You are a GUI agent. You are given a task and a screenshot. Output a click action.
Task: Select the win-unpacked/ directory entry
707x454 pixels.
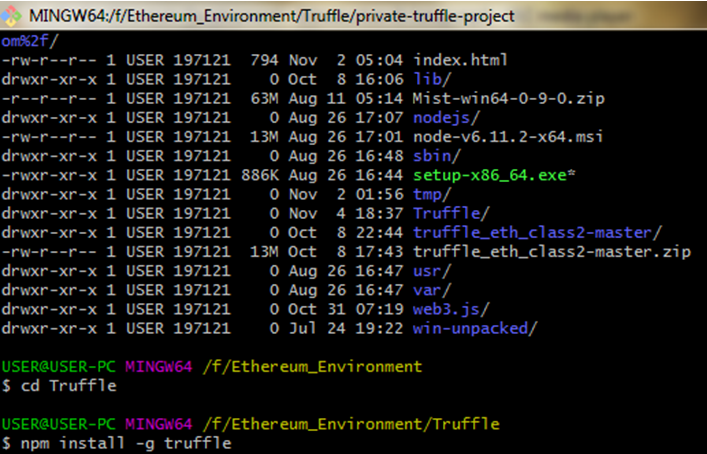pyautogui.click(x=475, y=328)
